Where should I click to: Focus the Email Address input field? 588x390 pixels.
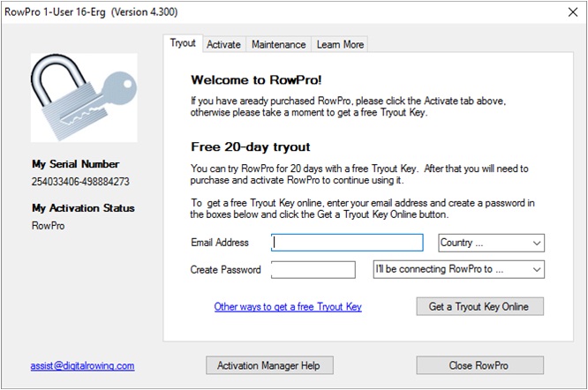pos(347,243)
